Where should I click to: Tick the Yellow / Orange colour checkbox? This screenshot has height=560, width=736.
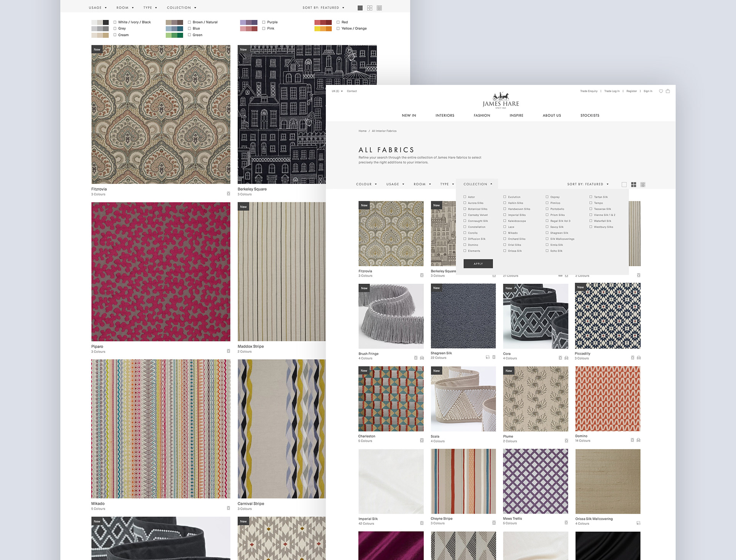click(x=338, y=28)
